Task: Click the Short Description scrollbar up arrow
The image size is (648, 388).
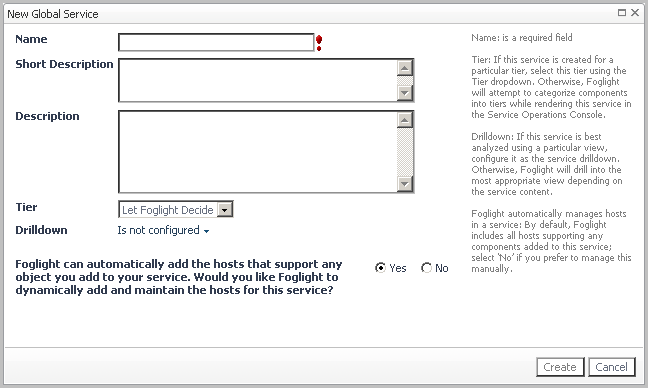Action: tap(405, 68)
